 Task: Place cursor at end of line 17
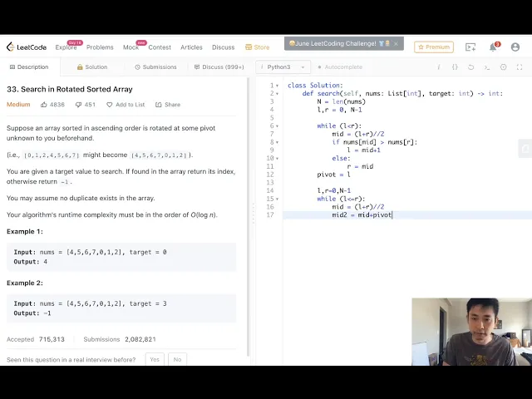click(392, 214)
